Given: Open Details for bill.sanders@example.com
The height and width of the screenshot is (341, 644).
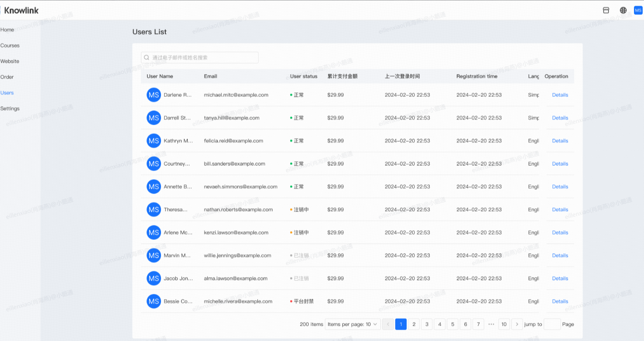Looking at the screenshot, I should (560, 164).
